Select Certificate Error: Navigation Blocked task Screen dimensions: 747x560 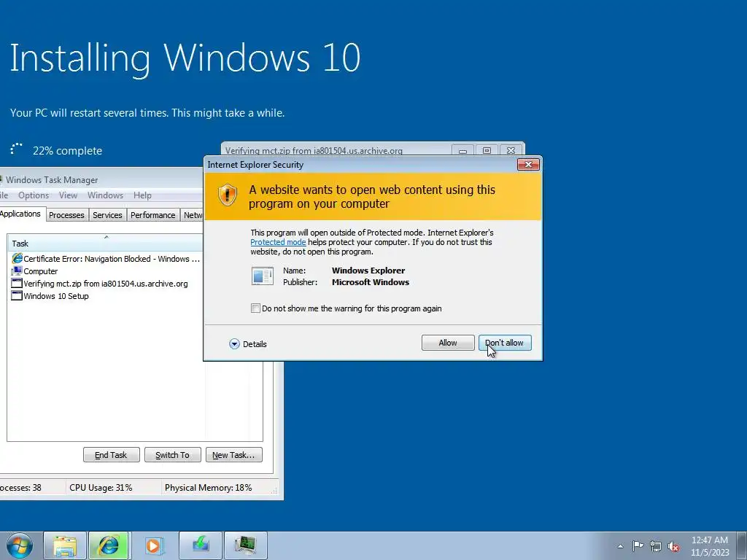point(105,259)
